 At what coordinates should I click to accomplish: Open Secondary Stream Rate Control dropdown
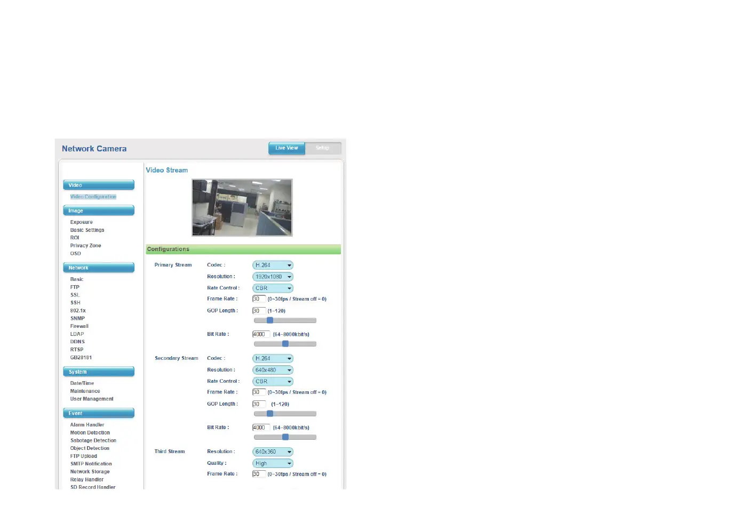pyautogui.click(x=273, y=381)
